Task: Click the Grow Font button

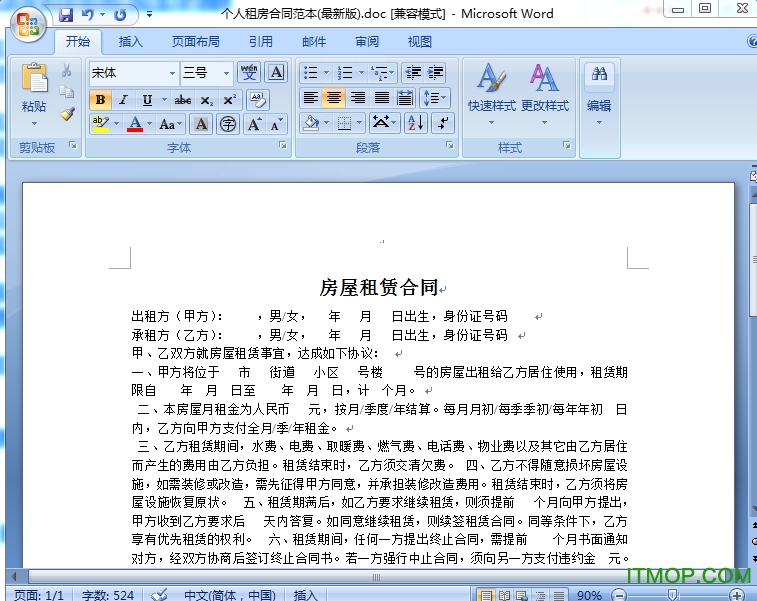Action: (x=254, y=124)
